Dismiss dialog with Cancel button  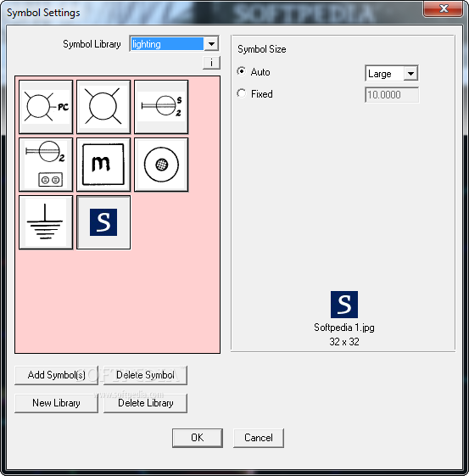coord(259,438)
